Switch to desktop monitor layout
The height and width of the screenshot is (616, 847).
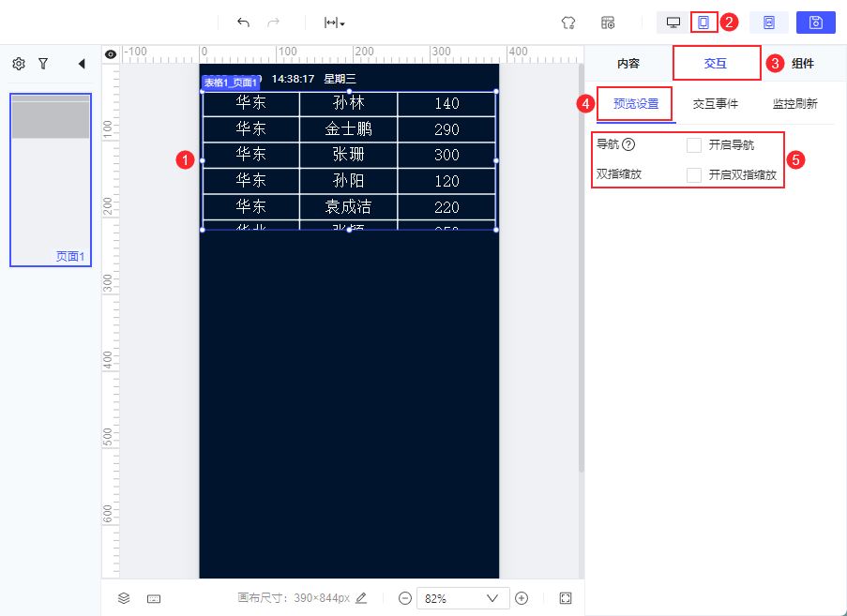673,23
